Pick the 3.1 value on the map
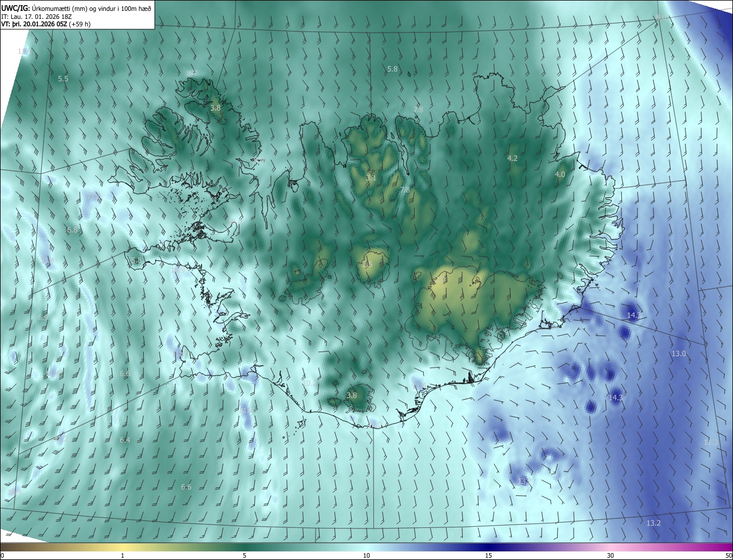The width and height of the screenshot is (733, 560). 371,178
